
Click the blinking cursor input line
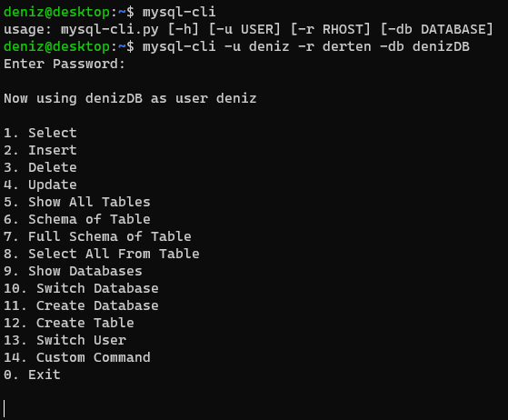[x=5, y=409]
